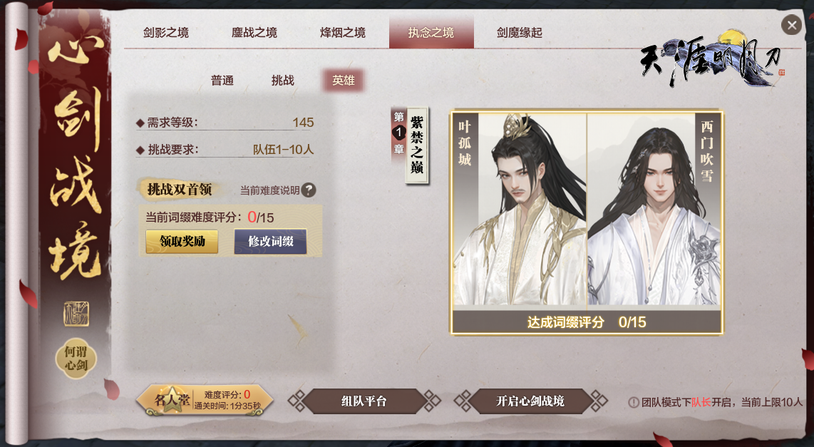The image size is (814, 447).
Task: Open the 剑魔缘起 tab
Action: pyautogui.click(x=519, y=33)
